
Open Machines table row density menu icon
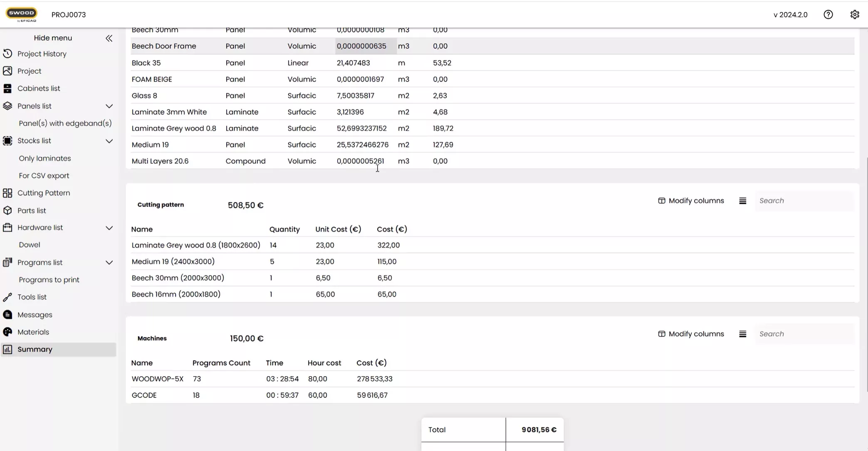click(x=742, y=334)
